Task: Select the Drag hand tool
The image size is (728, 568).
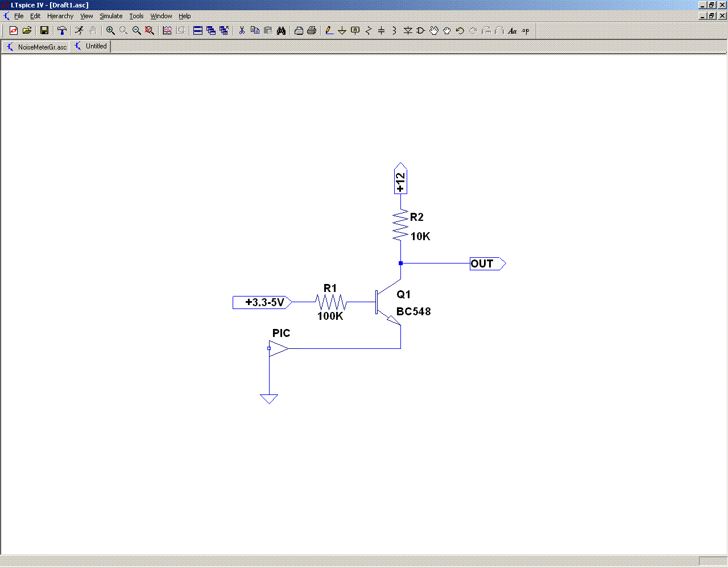Action: [x=446, y=31]
